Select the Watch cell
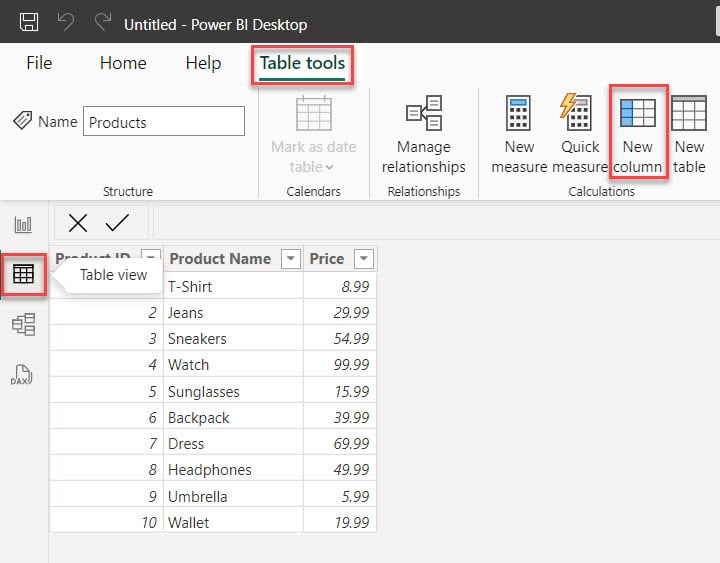720x563 pixels. coord(233,365)
